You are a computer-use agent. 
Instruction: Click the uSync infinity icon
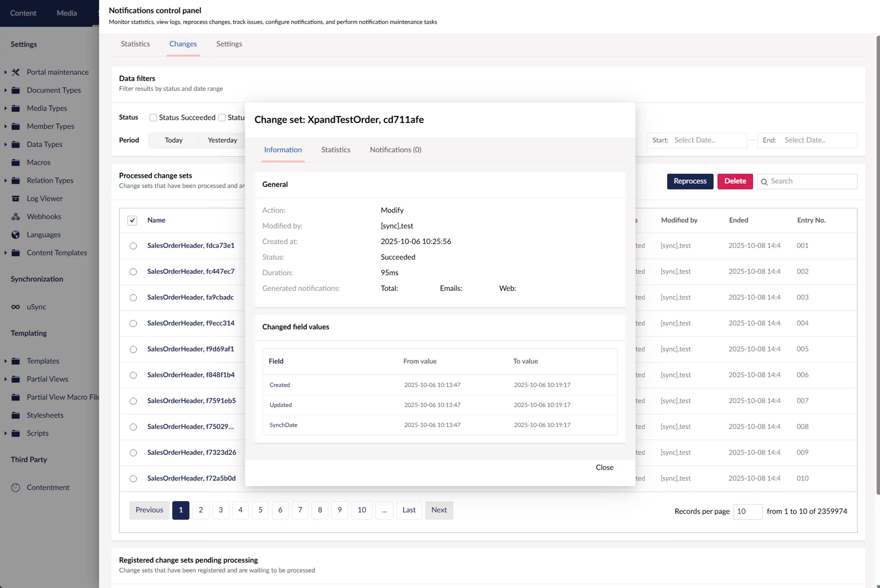(x=15, y=307)
